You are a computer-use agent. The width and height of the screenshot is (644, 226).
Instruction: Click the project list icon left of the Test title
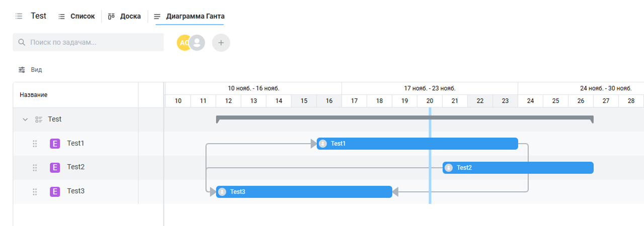19,16
